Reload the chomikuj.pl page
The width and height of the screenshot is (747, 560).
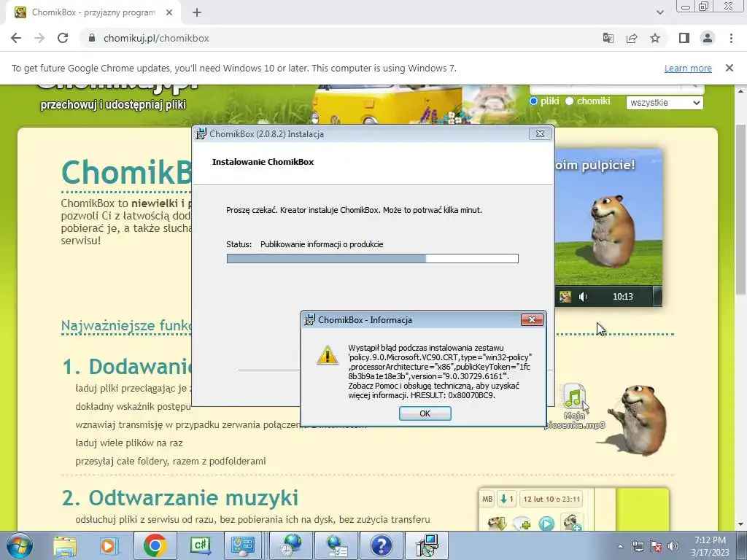pyautogui.click(x=63, y=38)
